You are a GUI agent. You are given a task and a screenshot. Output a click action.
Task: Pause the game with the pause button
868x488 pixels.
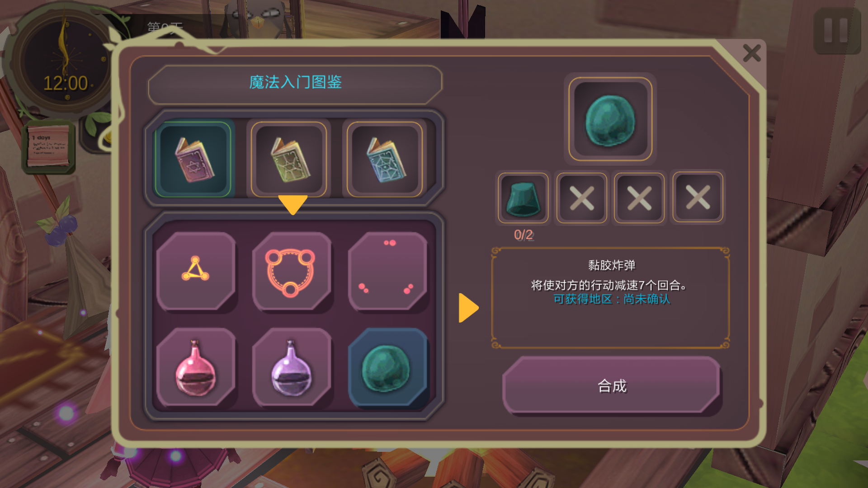tap(837, 31)
